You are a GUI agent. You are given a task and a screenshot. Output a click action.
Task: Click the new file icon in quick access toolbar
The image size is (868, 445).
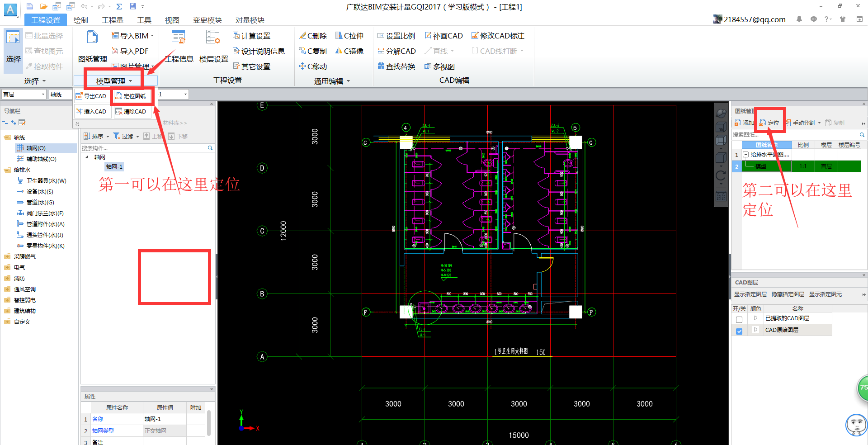(30, 6)
